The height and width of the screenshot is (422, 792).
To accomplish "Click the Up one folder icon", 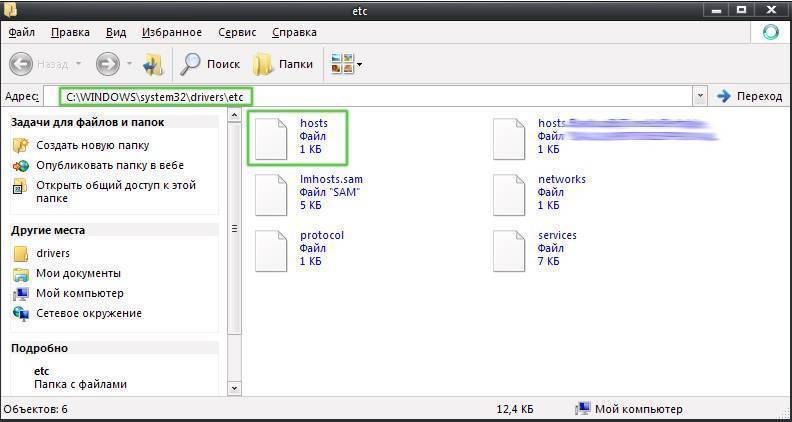I will click(154, 64).
